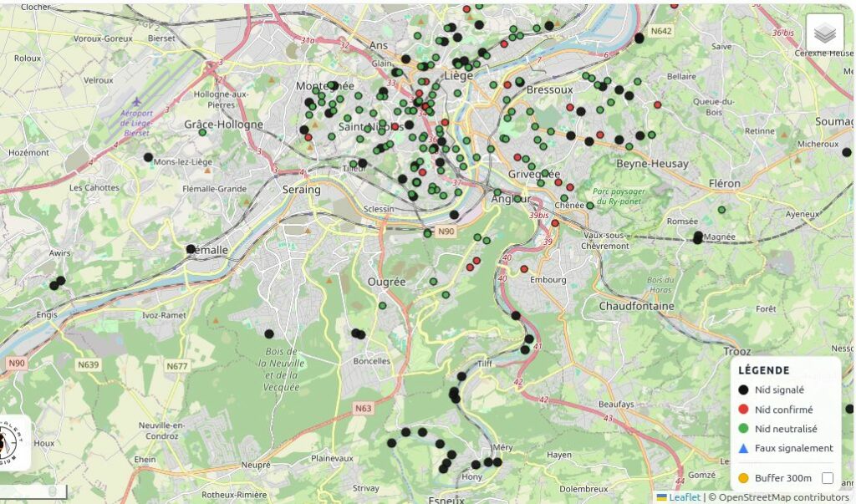Click the hornet alert logo badge

(8, 443)
